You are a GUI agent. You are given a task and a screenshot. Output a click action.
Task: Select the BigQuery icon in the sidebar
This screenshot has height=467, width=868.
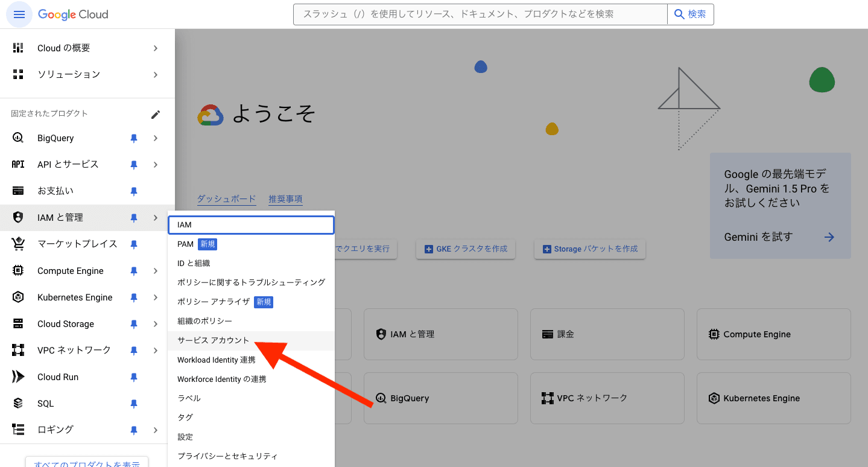click(x=17, y=138)
